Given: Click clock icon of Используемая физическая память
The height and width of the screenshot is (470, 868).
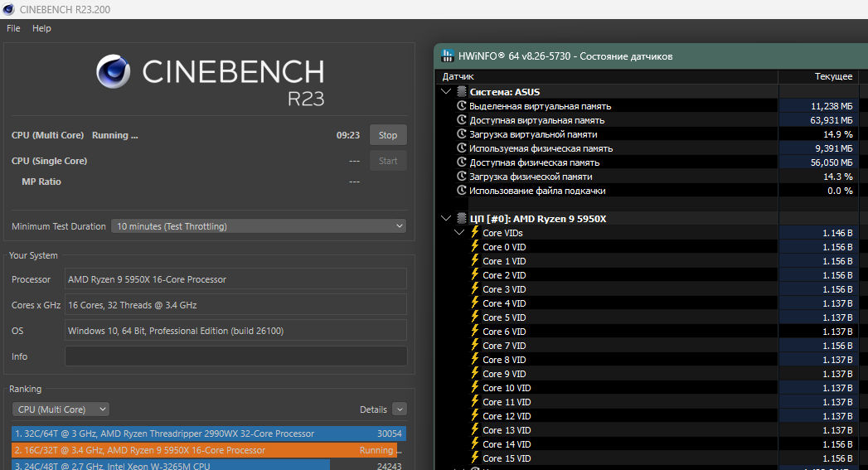Looking at the screenshot, I should [x=462, y=148].
